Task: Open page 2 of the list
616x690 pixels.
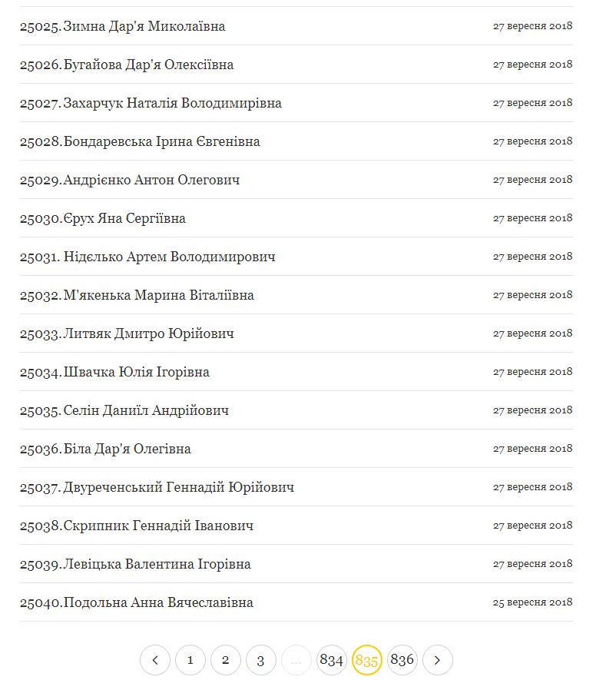Action: pyautogui.click(x=226, y=660)
